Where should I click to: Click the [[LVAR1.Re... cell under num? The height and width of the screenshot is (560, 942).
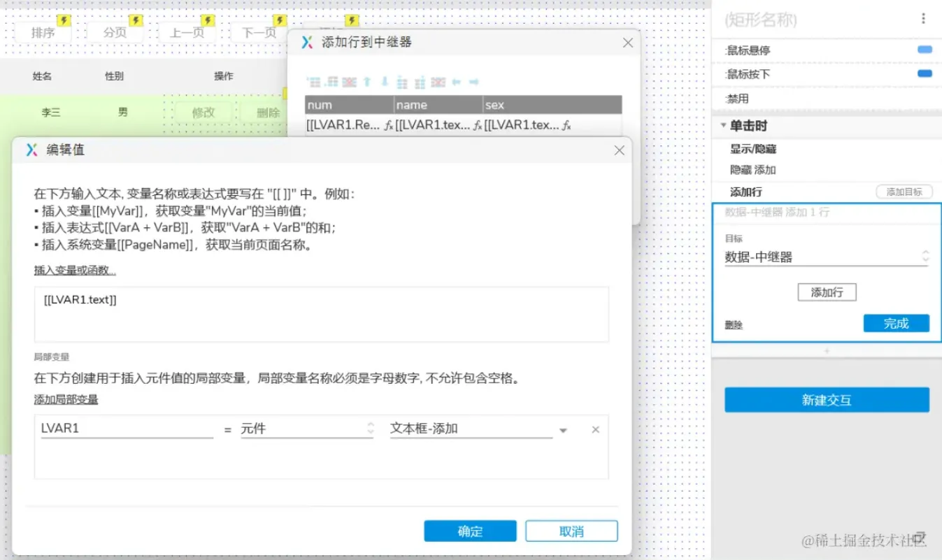[x=343, y=126]
